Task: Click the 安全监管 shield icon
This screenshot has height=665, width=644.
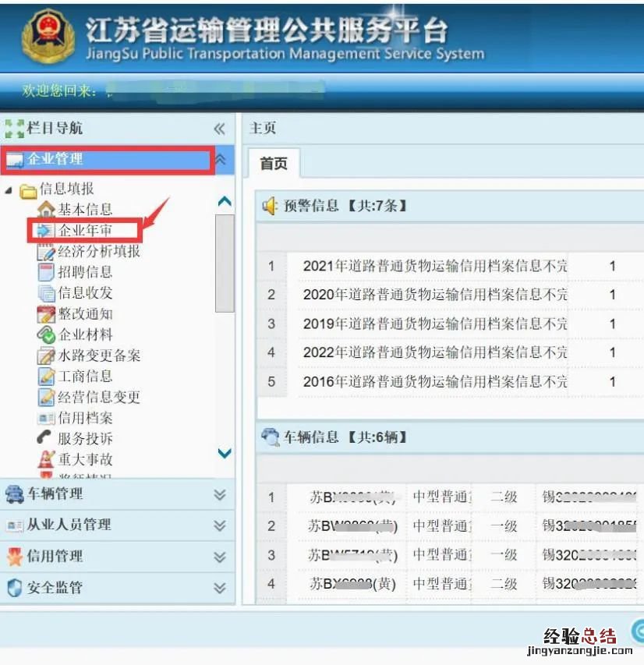Action: pos(15,588)
